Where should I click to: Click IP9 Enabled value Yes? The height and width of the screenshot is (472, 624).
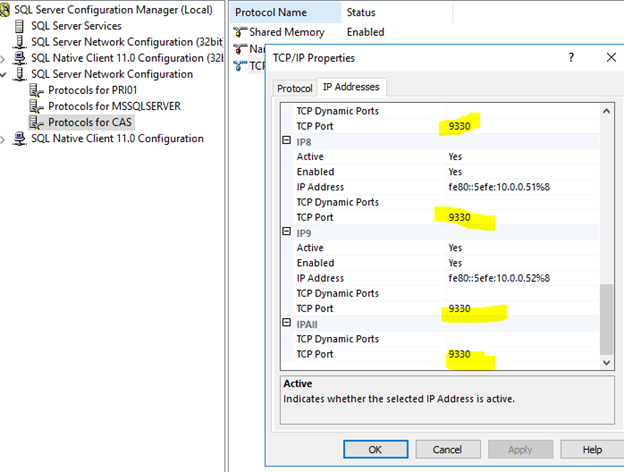coord(455,263)
